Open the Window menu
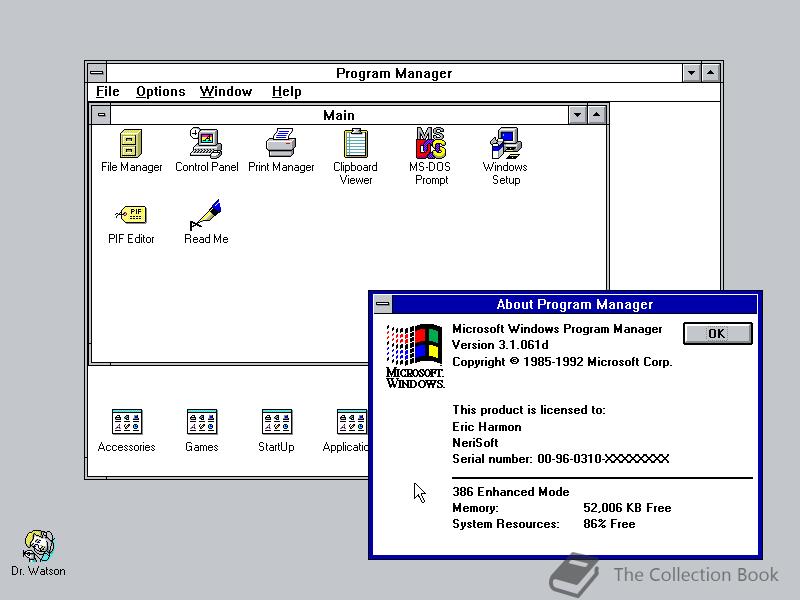The width and height of the screenshot is (800, 600). tap(226, 91)
